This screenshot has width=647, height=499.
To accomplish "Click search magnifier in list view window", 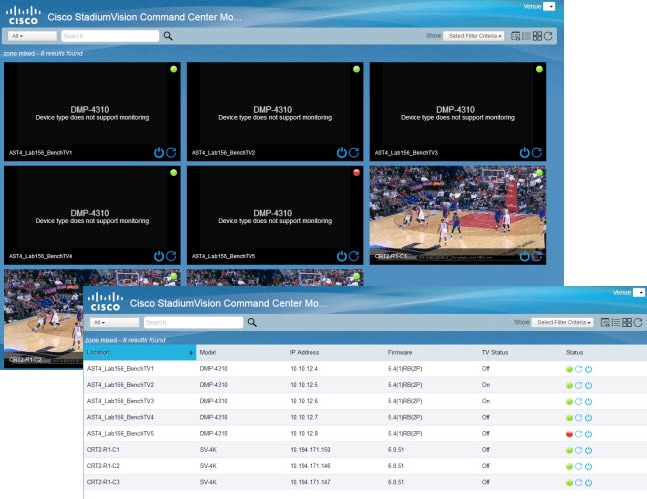I will (252, 322).
